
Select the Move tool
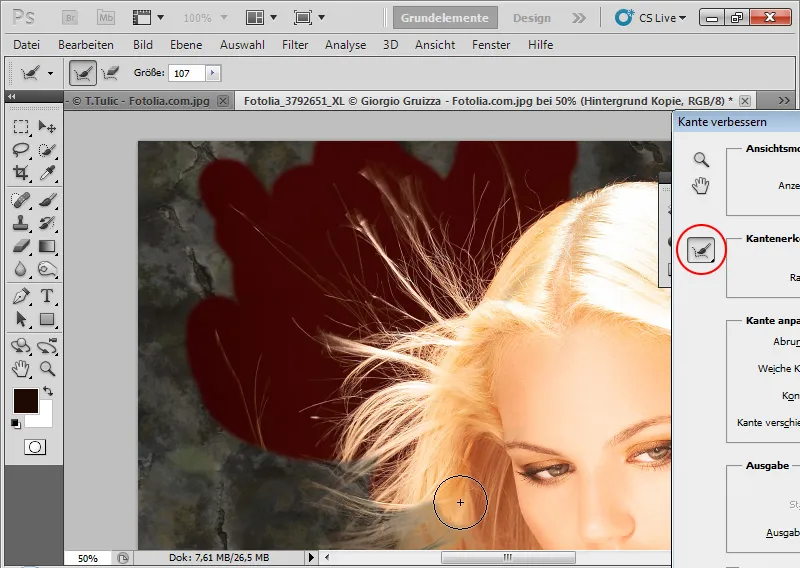pos(47,126)
